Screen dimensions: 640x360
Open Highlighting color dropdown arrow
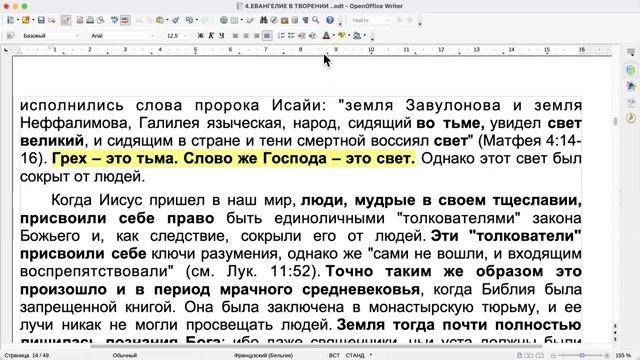pyautogui.click(x=349, y=36)
